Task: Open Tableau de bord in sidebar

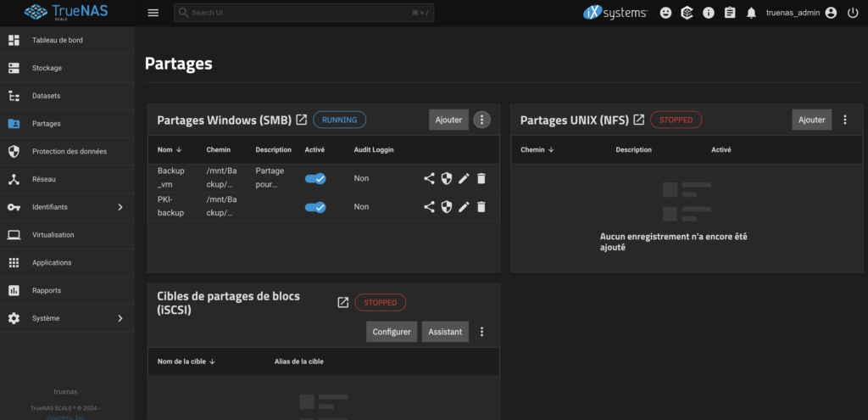Action: coord(57,40)
